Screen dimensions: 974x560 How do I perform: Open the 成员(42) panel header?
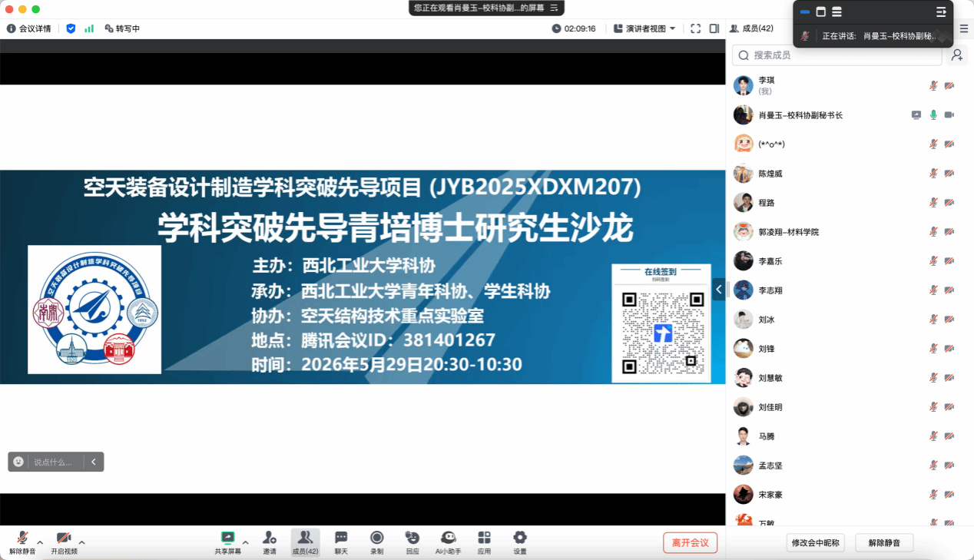[751, 28]
